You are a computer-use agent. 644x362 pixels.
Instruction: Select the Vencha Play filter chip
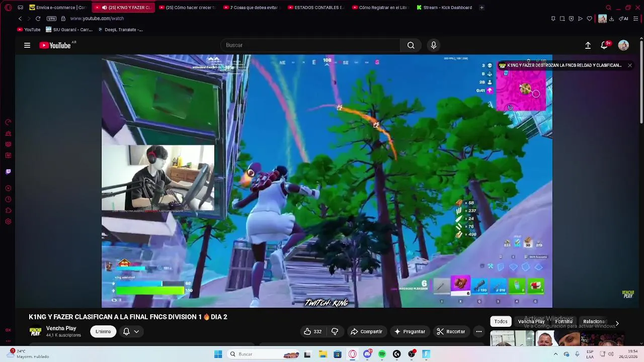(531, 321)
